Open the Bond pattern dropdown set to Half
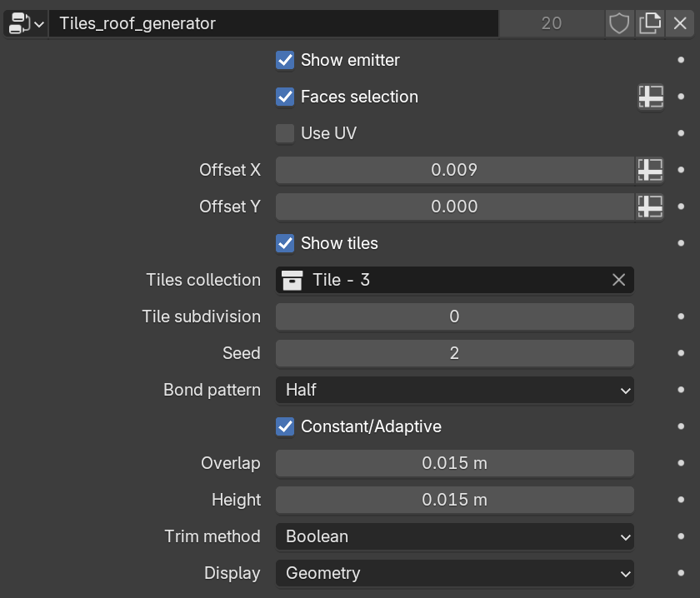The width and height of the screenshot is (700, 598). (x=455, y=390)
